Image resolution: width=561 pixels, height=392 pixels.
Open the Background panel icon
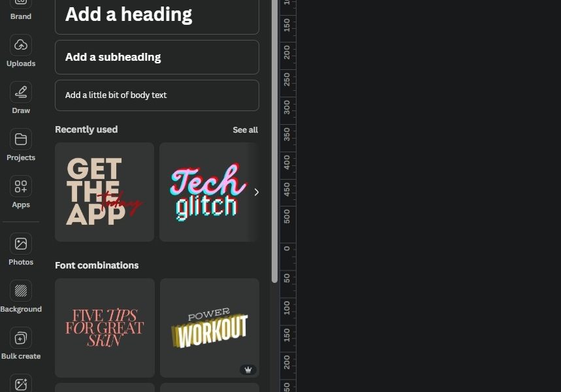click(x=21, y=291)
